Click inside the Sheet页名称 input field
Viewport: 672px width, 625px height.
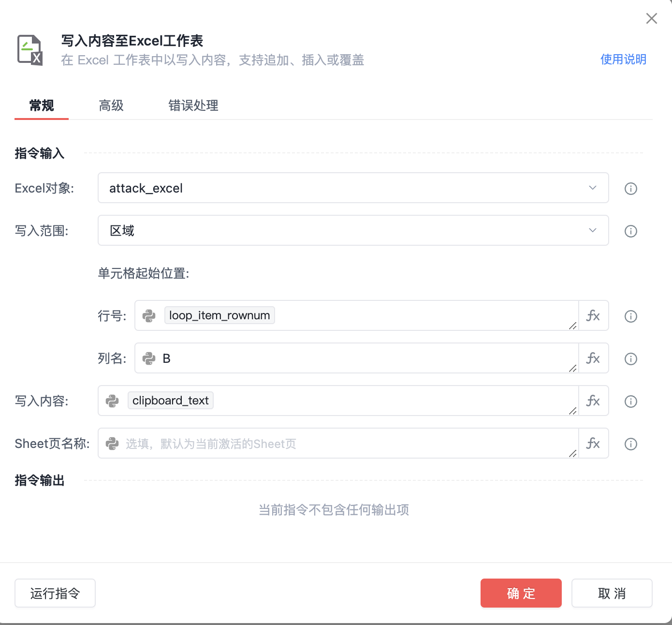point(338,443)
